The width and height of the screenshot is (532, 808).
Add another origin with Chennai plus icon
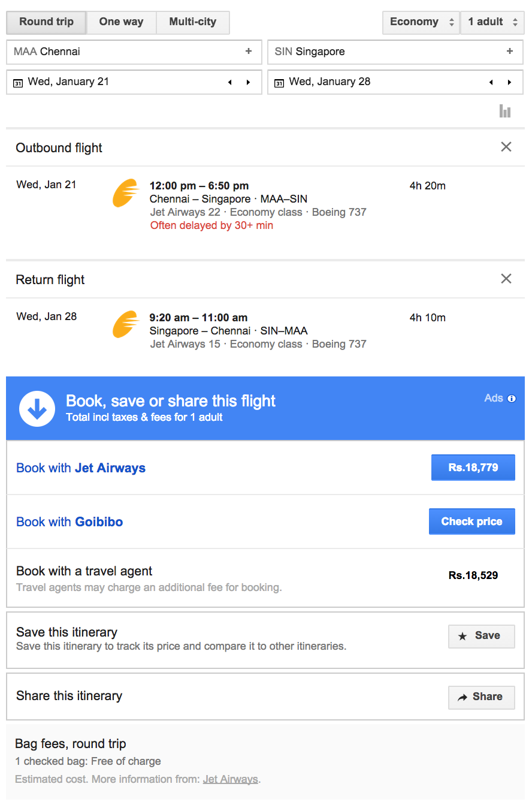[249, 52]
